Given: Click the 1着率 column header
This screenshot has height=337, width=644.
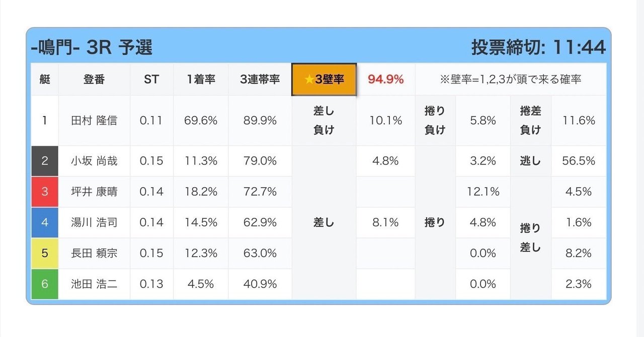Looking at the screenshot, I should [x=201, y=79].
